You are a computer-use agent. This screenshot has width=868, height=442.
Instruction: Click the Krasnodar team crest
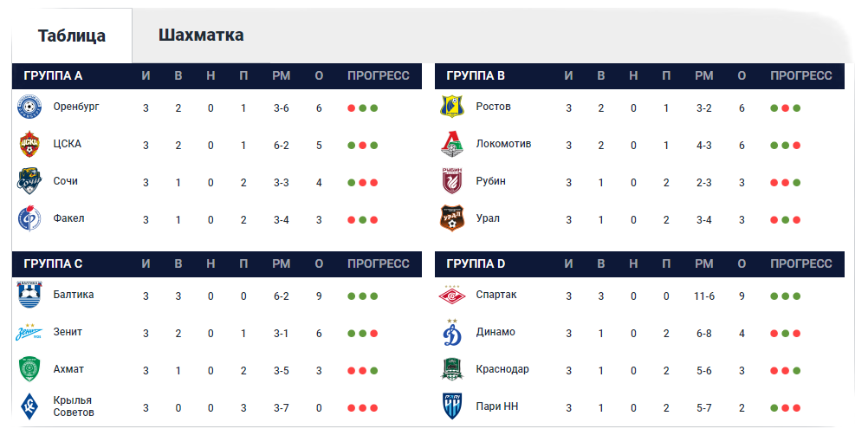tap(451, 369)
